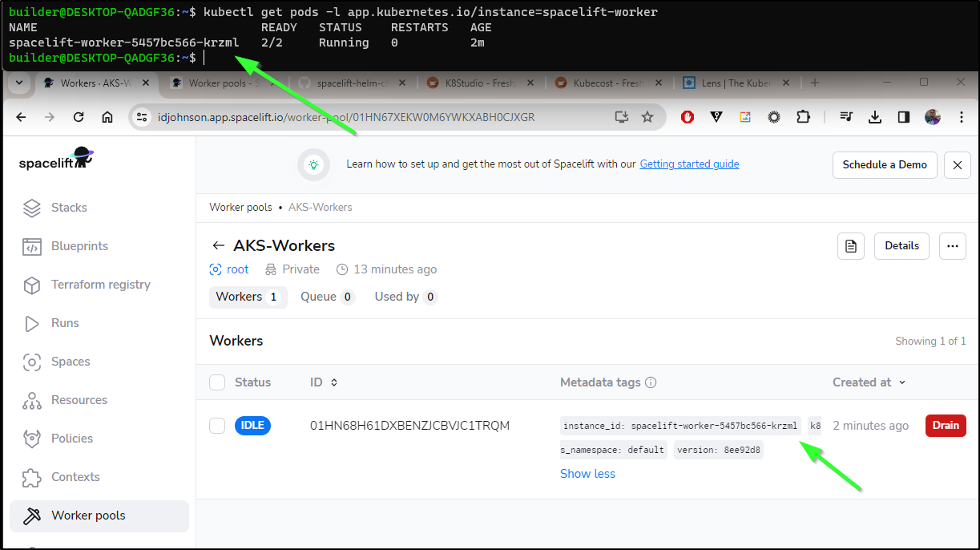980x550 pixels.
Task: Click the Spaces icon in the sidebar
Action: point(32,362)
